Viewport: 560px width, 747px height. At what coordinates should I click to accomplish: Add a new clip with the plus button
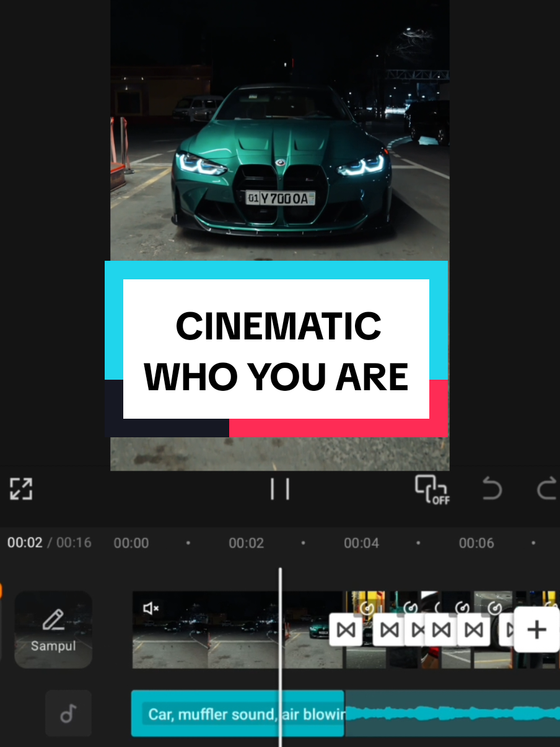point(536,630)
